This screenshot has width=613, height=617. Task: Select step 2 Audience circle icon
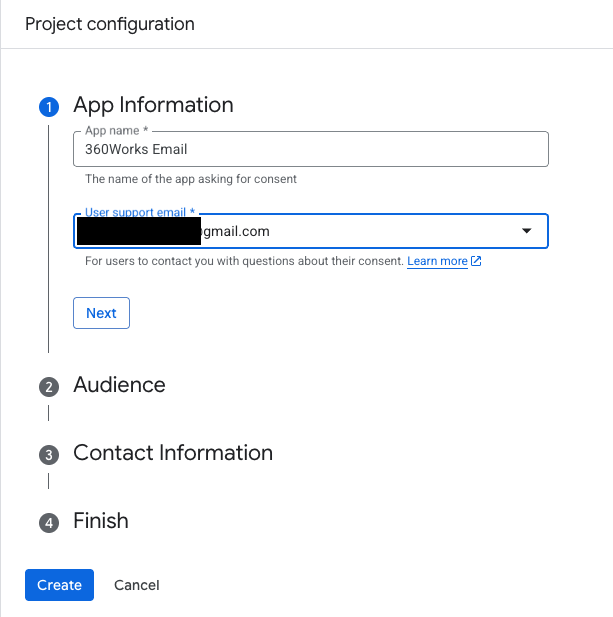(49, 387)
